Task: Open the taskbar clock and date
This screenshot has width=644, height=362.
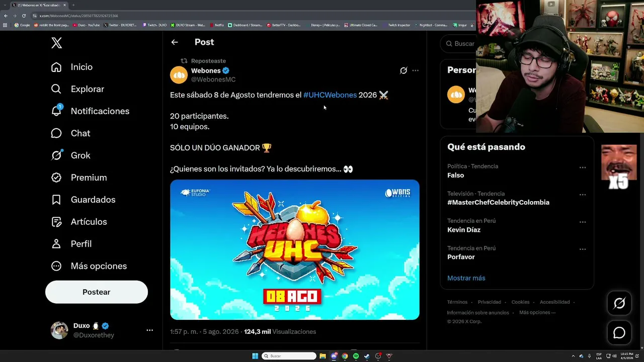Action: tap(626, 356)
